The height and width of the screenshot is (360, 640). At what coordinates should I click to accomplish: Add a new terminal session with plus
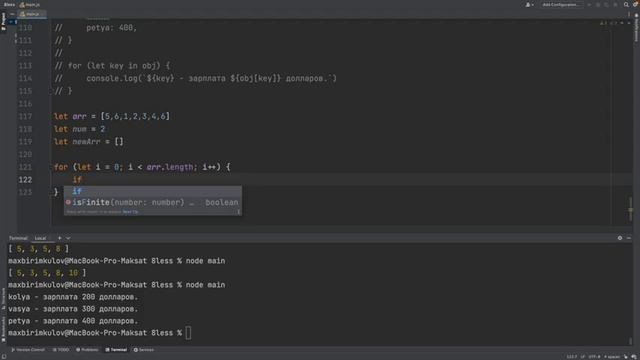pyautogui.click(x=60, y=238)
